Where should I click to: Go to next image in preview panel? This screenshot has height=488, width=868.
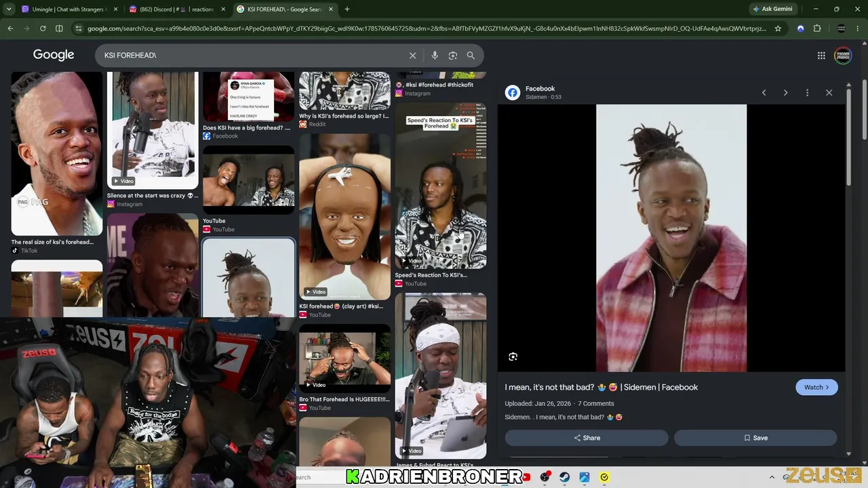[x=785, y=93]
